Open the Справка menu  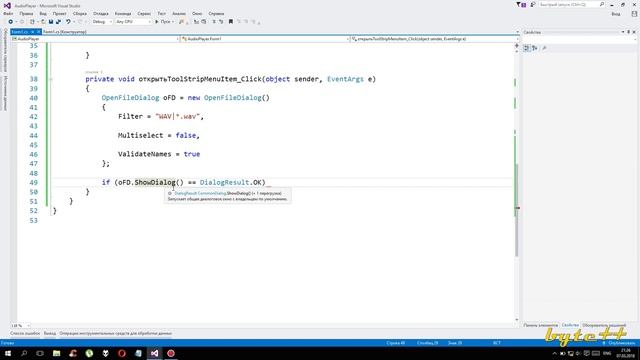pyautogui.click(x=216, y=13)
